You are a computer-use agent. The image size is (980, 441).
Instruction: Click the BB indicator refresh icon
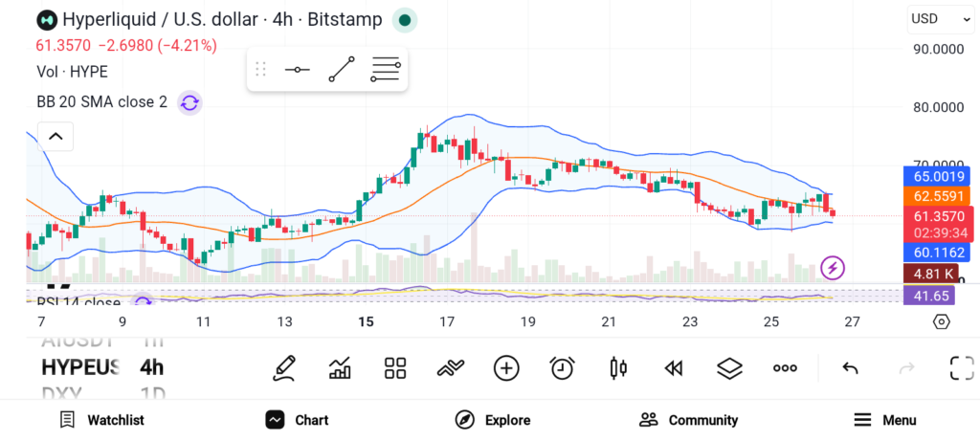189,102
